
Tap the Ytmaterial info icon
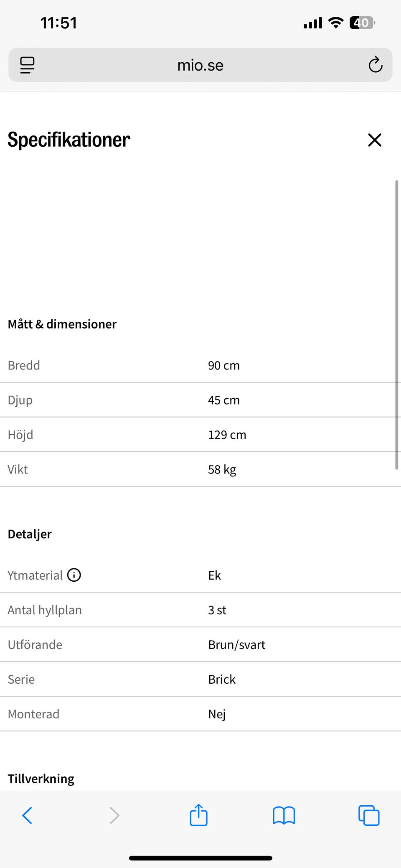pyautogui.click(x=74, y=575)
